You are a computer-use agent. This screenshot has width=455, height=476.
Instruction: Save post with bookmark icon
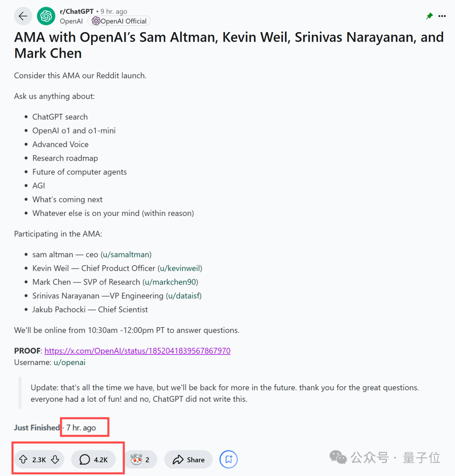pyautogui.click(x=229, y=460)
